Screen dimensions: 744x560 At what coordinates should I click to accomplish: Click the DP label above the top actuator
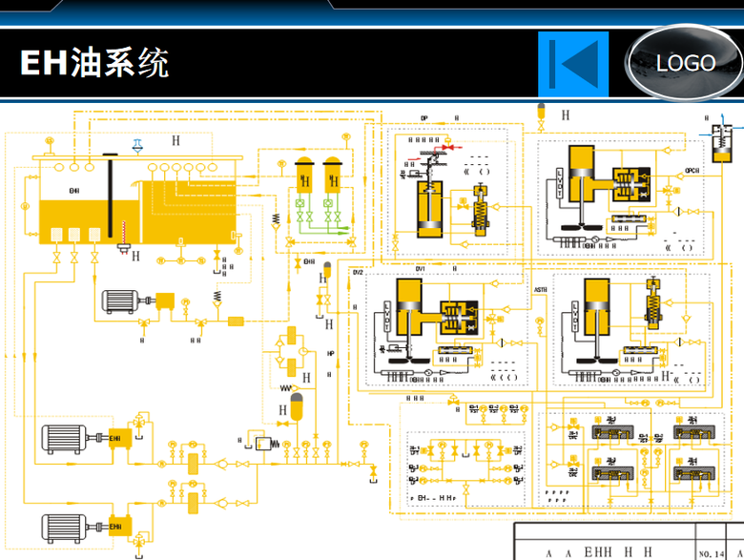[424, 118]
